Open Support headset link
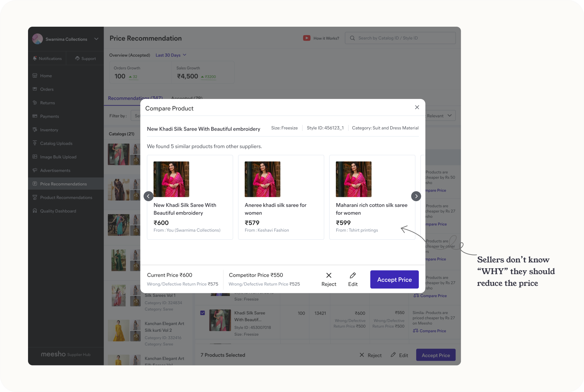The image size is (584, 392). pos(85,59)
